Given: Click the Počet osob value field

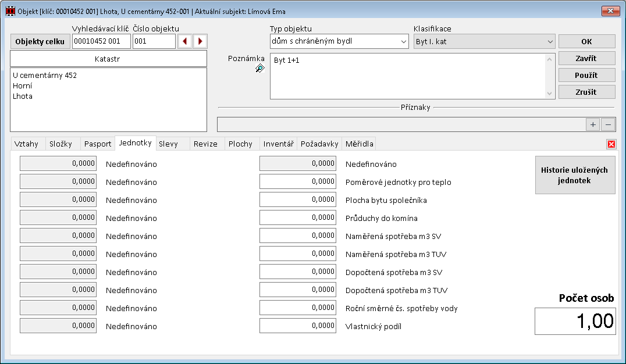Looking at the screenshot, I should click(575, 321).
